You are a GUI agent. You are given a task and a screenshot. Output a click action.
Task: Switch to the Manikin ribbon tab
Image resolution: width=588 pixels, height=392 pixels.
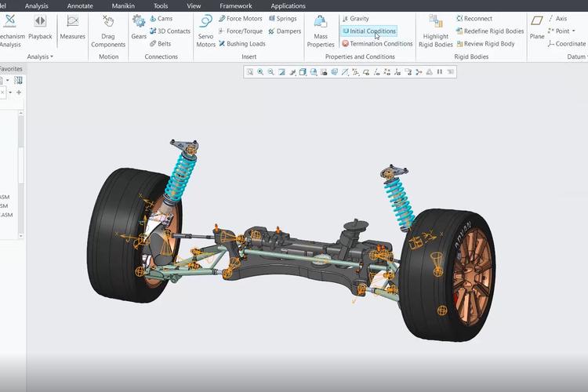coord(122,5)
